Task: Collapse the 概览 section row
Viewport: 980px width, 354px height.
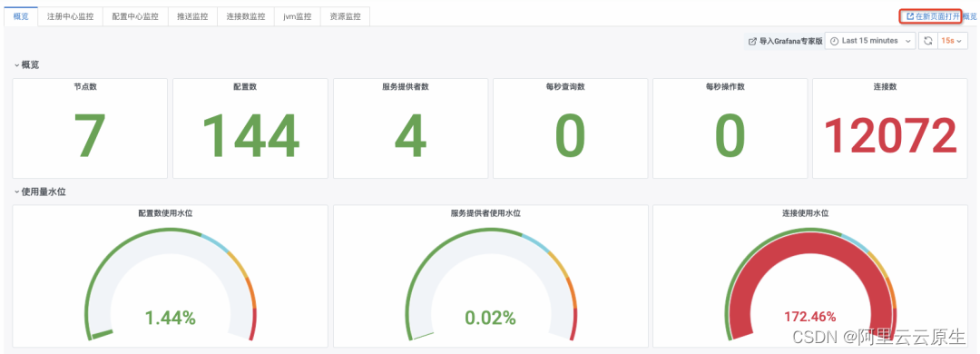Action: pyautogui.click(x=27, y=64)
